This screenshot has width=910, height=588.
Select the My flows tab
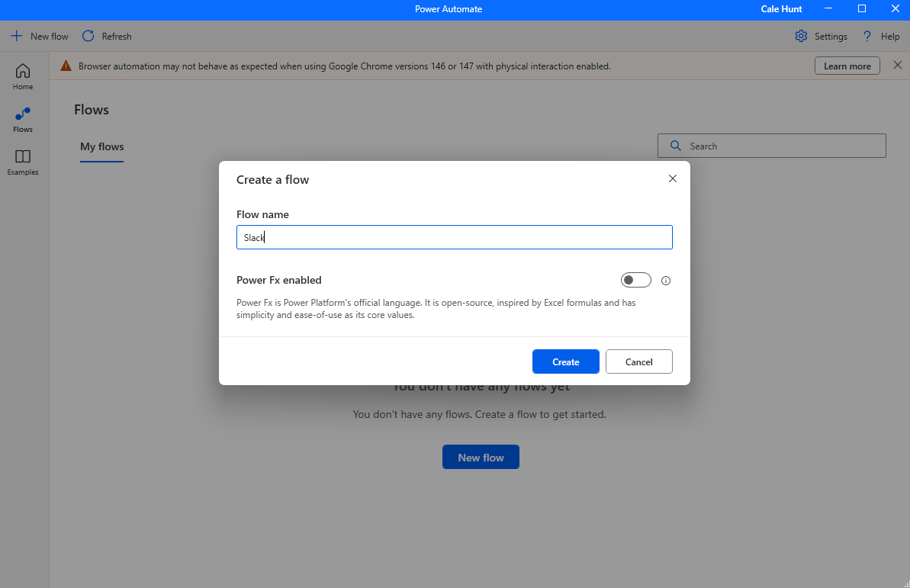point(102,147)
